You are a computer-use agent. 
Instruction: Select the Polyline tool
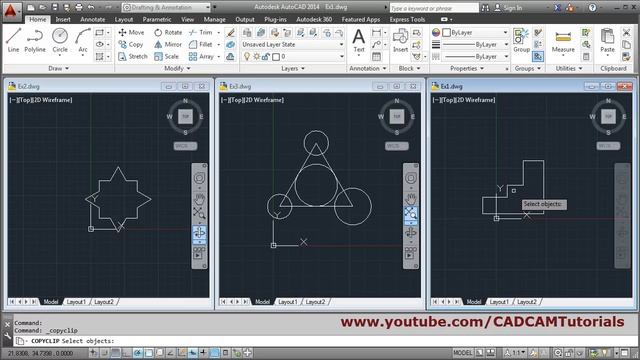[35, 40]
